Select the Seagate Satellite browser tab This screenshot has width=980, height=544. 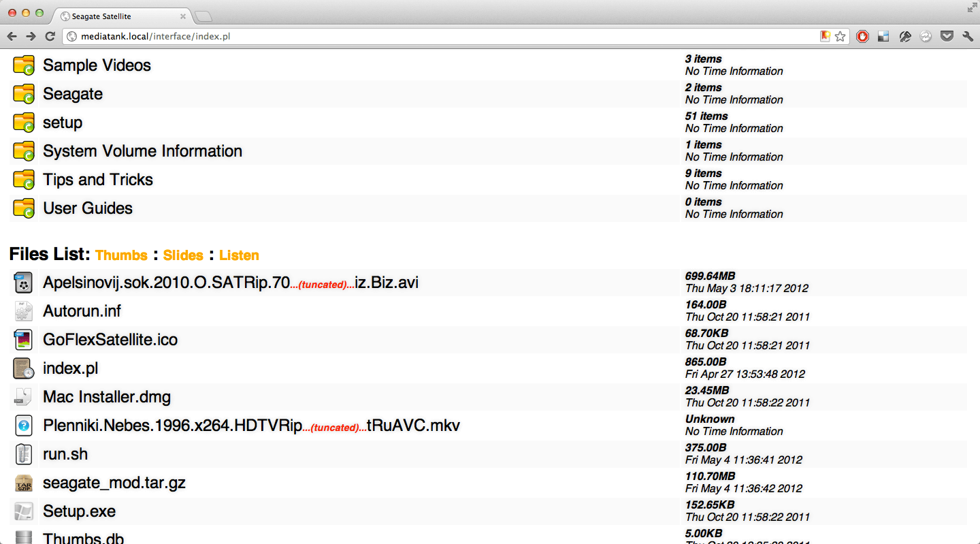(x=122, y=16)
